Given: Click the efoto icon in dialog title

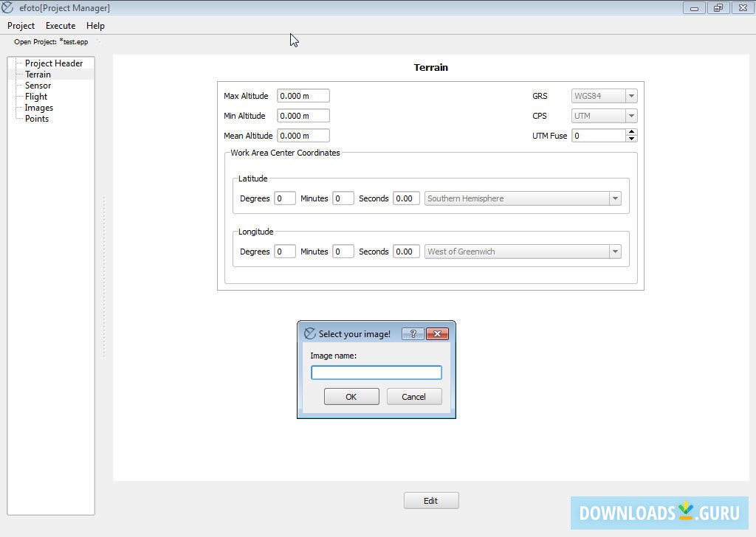Looking at the screenshot, I should click(309, 333).
